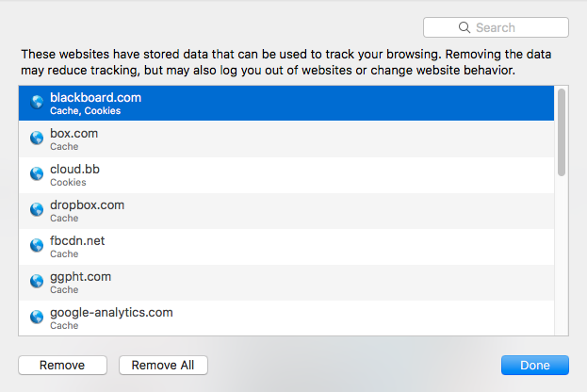587x392 pixels.
Task: Click the globe icon beside blackboard.com
Action: click(x=37, y=103)
